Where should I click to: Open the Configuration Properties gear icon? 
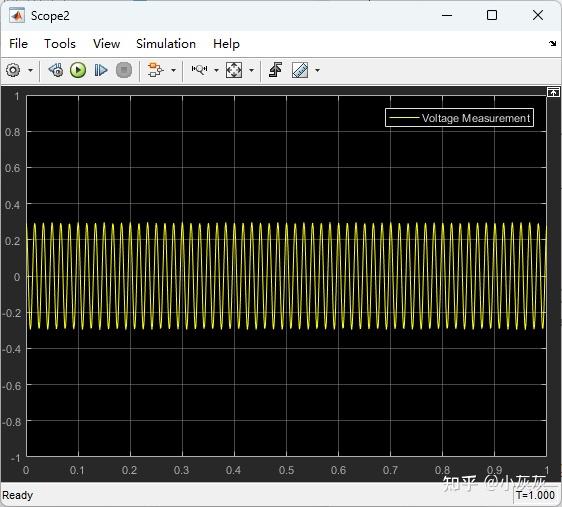click(x=13, y=70)
